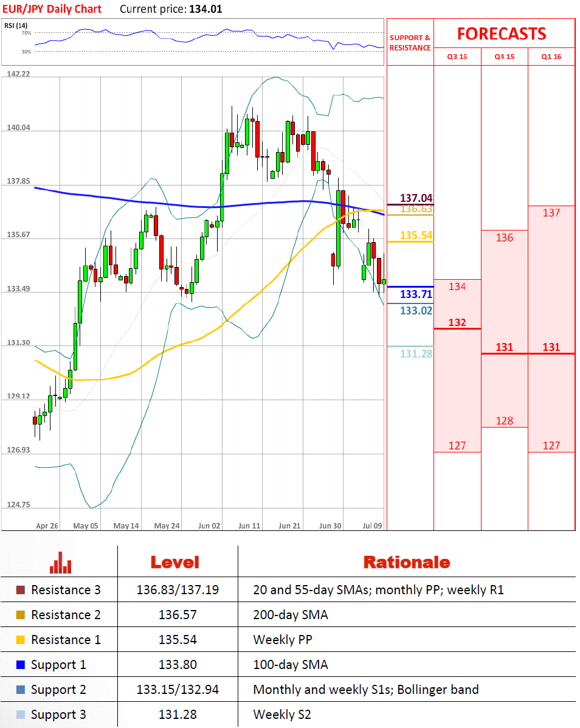580x728 pixels.
Task: Click the 124.75 price axis label
Action: click(x=18, y=504)
